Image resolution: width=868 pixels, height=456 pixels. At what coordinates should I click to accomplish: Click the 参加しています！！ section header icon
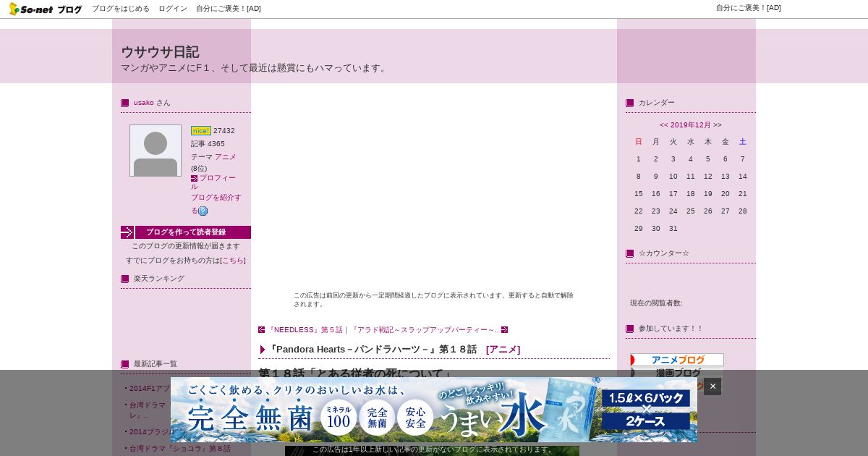[x=630, y=329]
